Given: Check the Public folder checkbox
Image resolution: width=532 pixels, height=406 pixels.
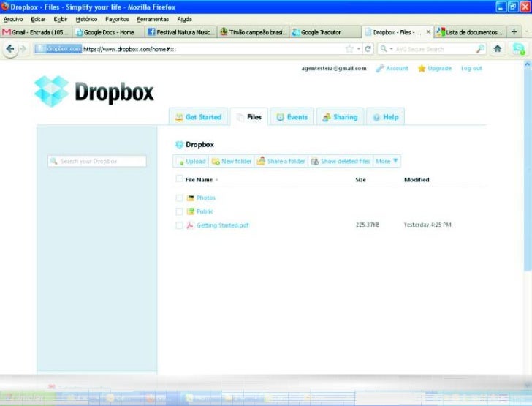Looking at the screenshot, I should 179,211.
